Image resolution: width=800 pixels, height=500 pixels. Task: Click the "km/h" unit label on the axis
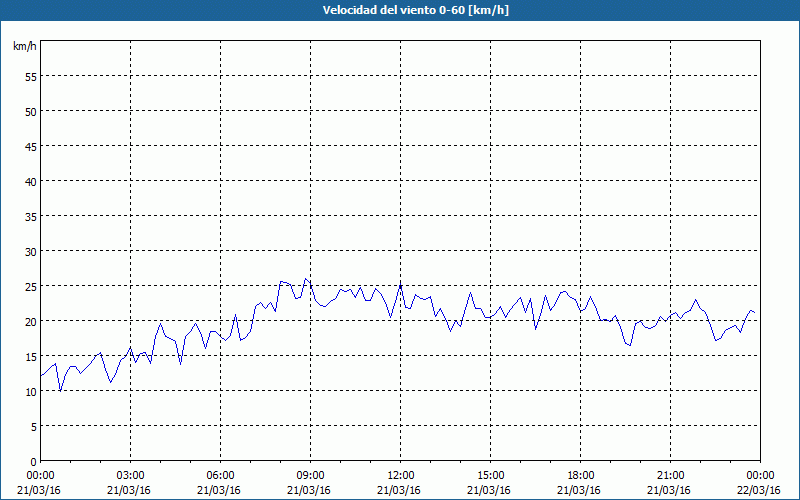pyautogui.click(x=25, y=46)
